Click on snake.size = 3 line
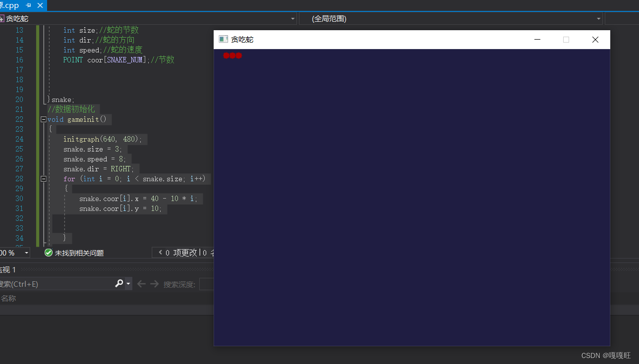The height and width of the screenshot is (364, 639). click(92, 149)
